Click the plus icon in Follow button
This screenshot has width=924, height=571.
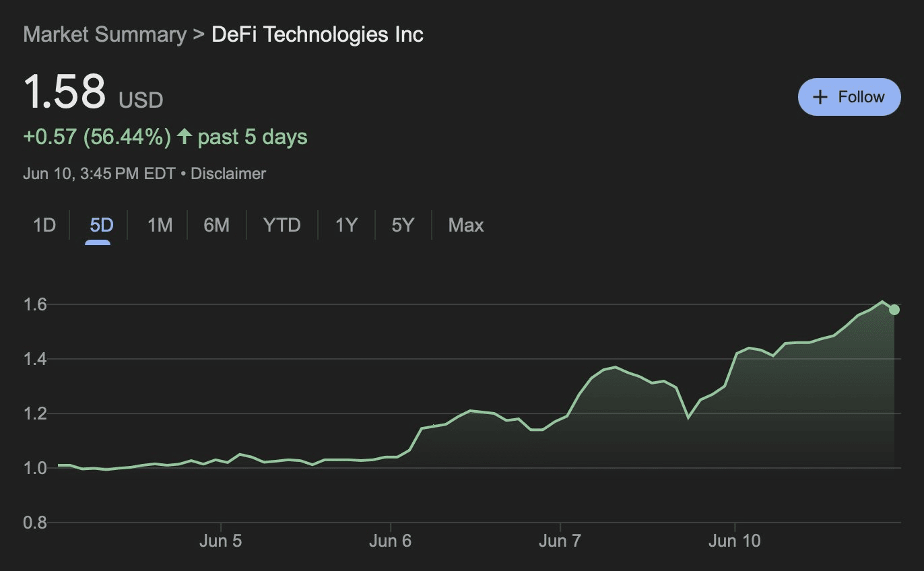pyautogui.click(x=820, y=97)
